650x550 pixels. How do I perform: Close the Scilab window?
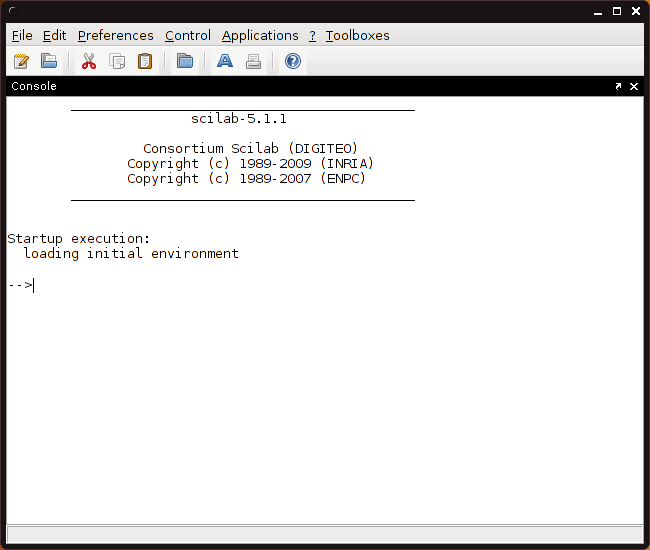click(x=636, y=11)
